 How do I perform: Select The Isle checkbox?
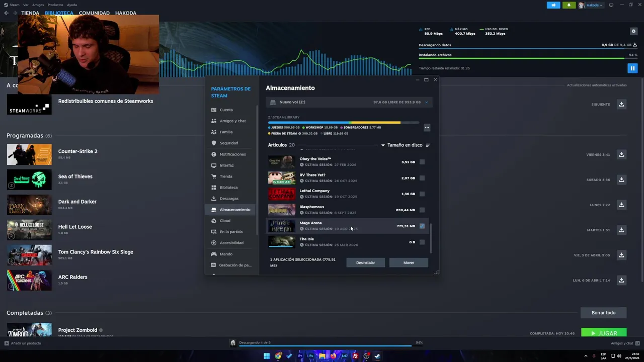click(422, 242)
